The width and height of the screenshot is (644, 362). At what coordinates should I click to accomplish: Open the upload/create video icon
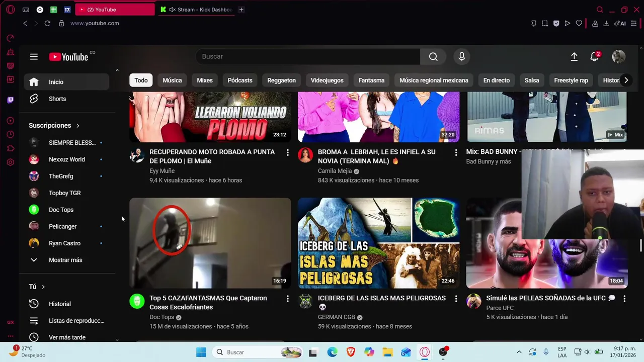point(574,57)
